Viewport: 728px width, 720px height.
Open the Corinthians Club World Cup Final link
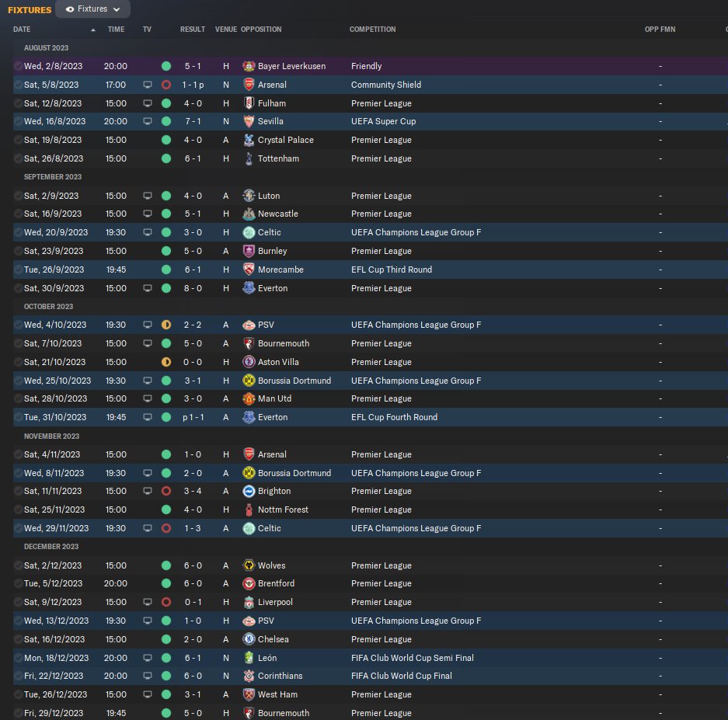coord(401,676)
